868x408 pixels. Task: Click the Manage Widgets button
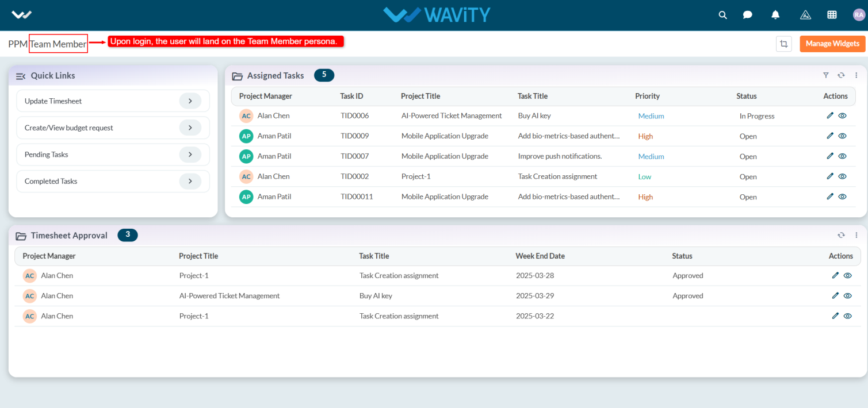tap(832, 44)
